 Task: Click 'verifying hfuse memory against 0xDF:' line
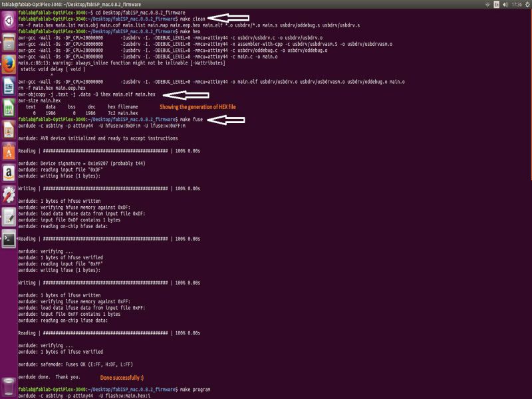pyautogui.click(x=74, y=207)
